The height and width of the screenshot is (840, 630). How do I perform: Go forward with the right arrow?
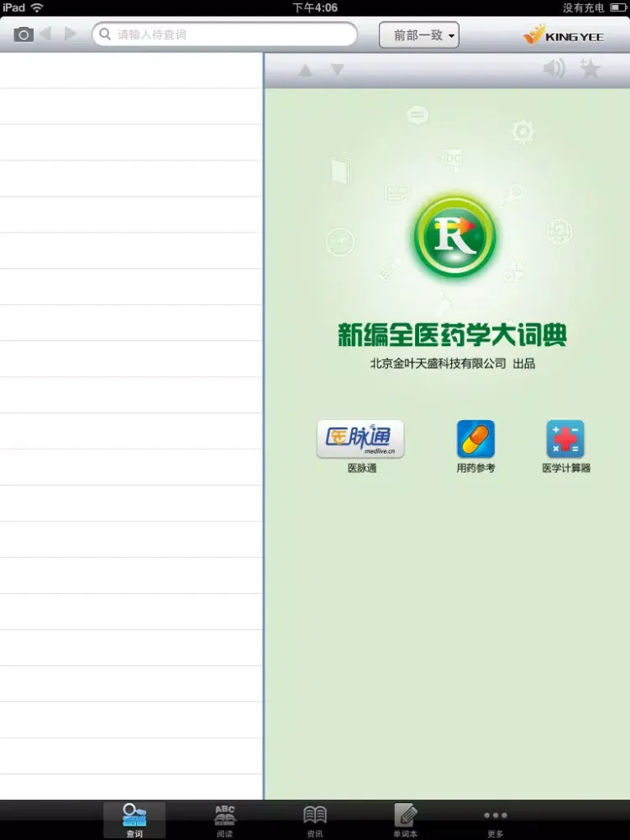coord(71,34)
